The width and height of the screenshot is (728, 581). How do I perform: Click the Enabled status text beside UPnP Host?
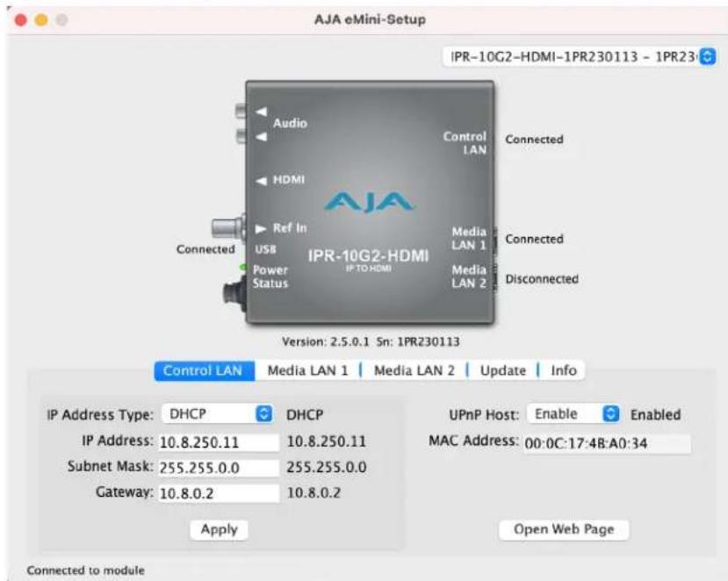[656, 414]
